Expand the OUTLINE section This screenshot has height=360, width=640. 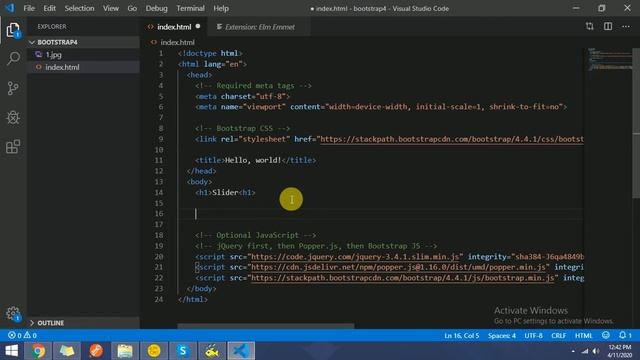(x=84, y=323)
